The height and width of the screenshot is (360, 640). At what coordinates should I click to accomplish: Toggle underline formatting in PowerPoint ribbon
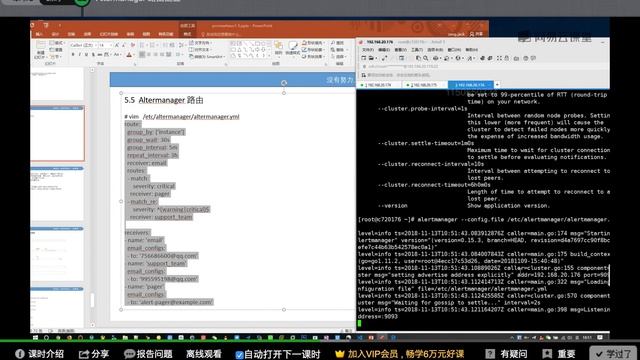pyautogui.click(x=86, y=54)
